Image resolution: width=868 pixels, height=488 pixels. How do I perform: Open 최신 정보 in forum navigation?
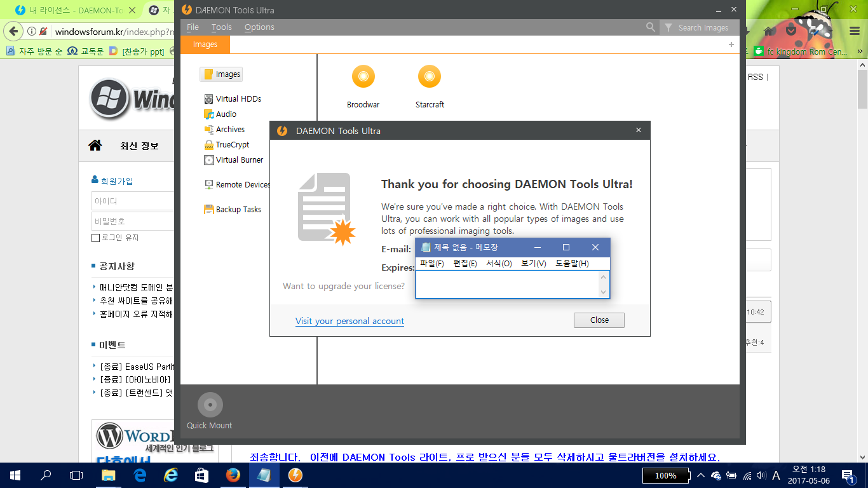point(139,146)
